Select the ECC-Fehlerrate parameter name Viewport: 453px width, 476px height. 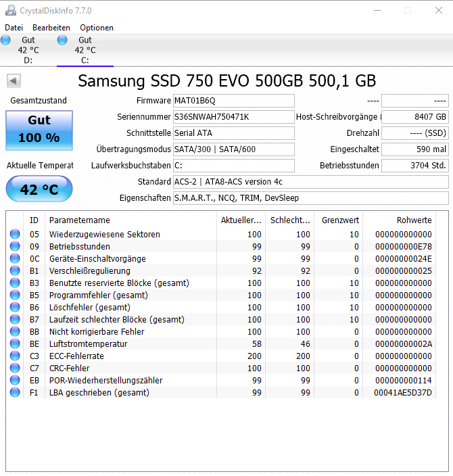point(76,356)
